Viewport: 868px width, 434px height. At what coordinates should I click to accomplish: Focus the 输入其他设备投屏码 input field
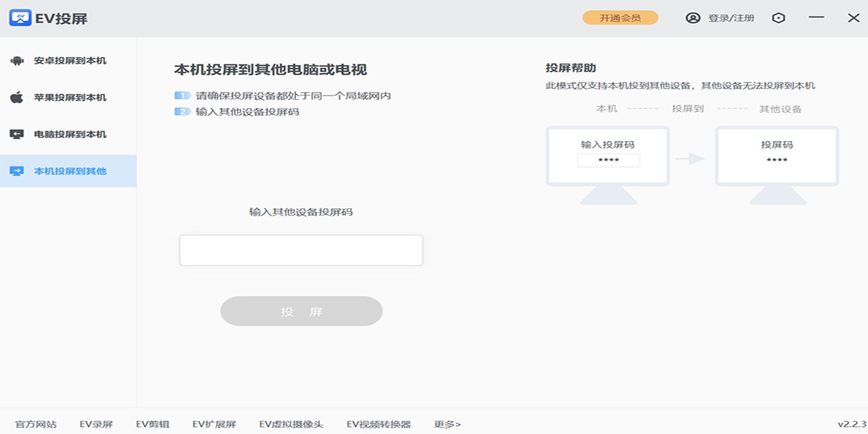(301, 250)
